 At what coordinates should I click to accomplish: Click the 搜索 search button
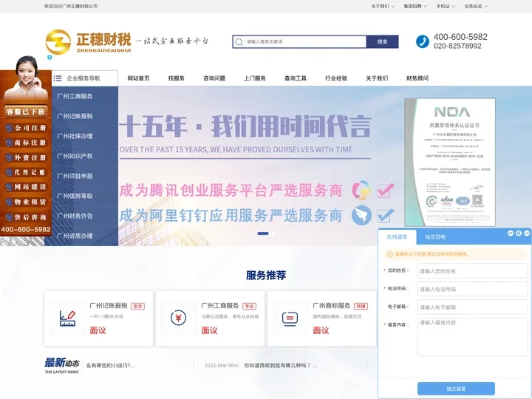pos(383,41)
